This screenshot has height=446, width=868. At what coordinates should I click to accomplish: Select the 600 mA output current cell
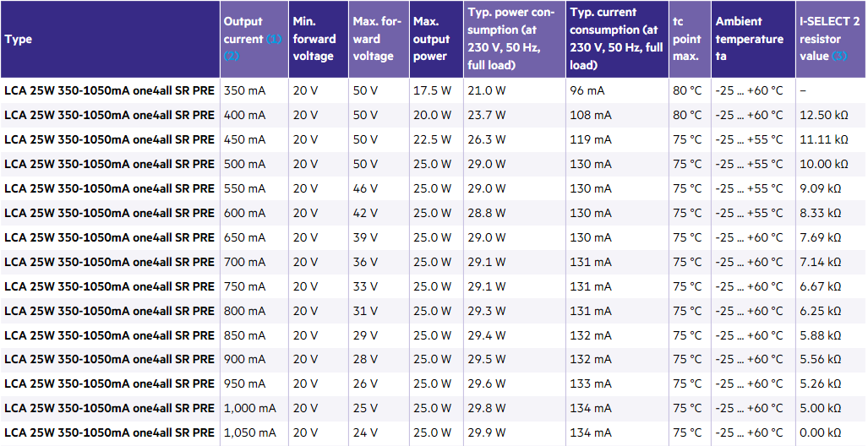click(x=254, y=213)
